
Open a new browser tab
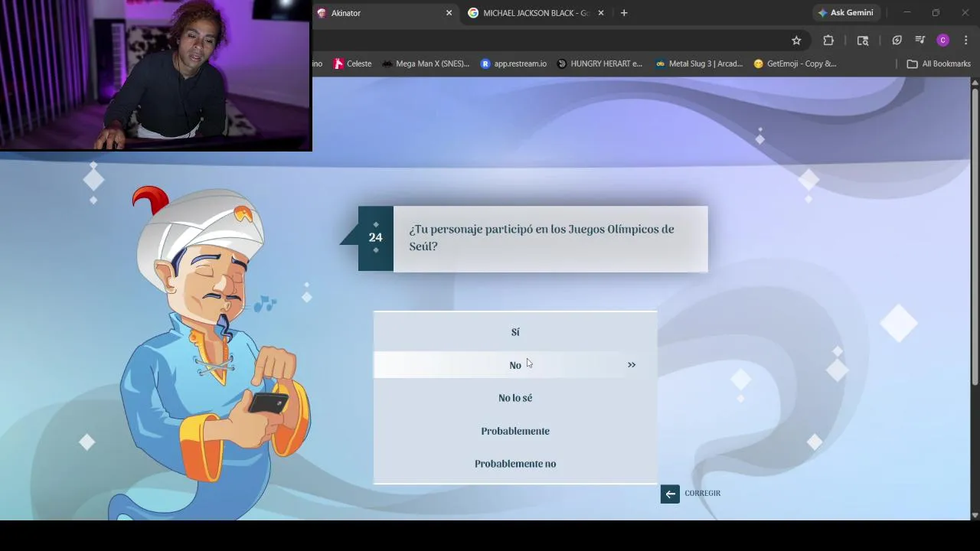[624, 13]
